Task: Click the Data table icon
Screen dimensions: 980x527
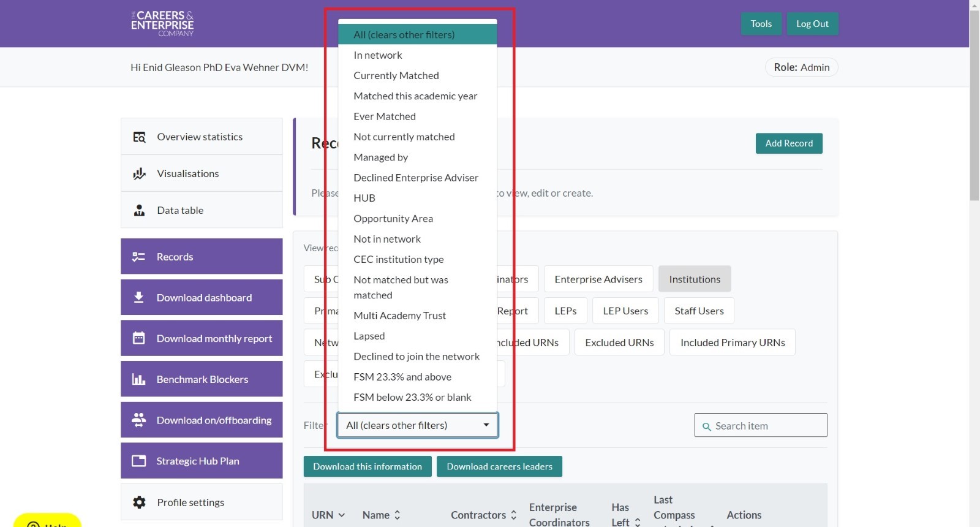Action: (x=140, y=211)
